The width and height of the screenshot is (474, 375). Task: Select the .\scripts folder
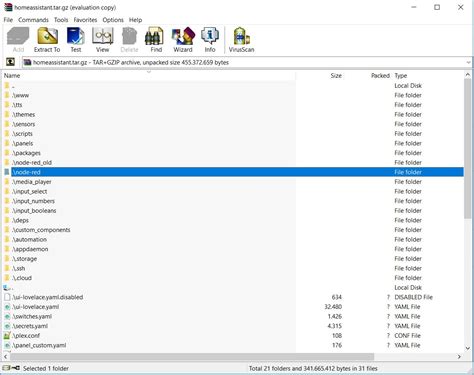[22, 134]
